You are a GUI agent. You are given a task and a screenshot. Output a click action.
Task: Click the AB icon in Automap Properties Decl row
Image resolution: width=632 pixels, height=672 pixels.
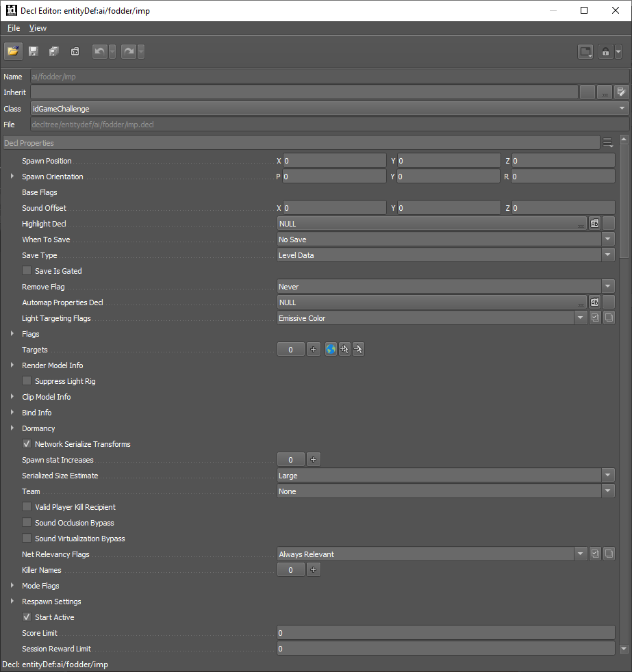point(595,302)
